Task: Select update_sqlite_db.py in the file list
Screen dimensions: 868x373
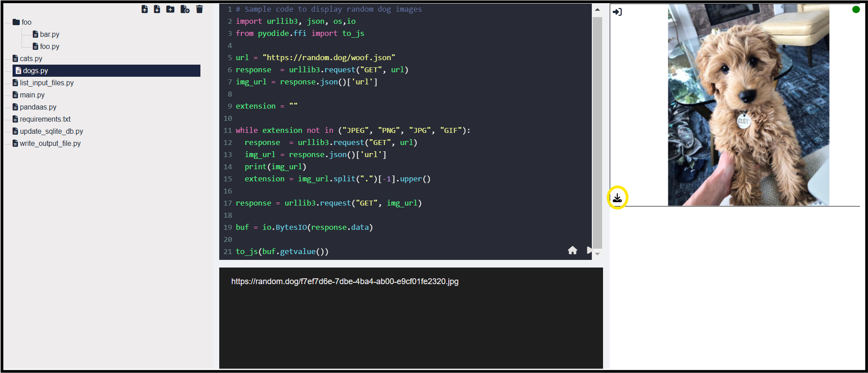Action: (x=51, y=132)
